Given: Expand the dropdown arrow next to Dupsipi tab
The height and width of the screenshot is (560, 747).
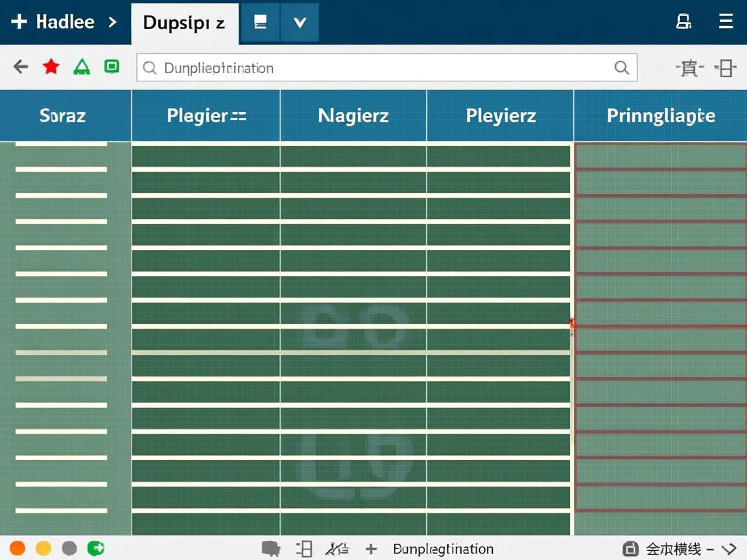Looking at the screenshot, I should coord(300,23).
